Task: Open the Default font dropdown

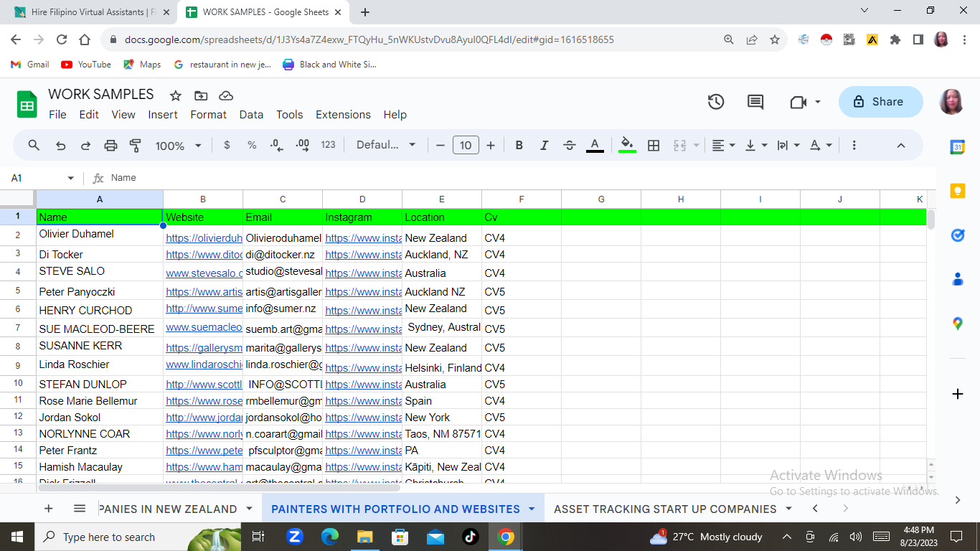Action: pos(386,145)
